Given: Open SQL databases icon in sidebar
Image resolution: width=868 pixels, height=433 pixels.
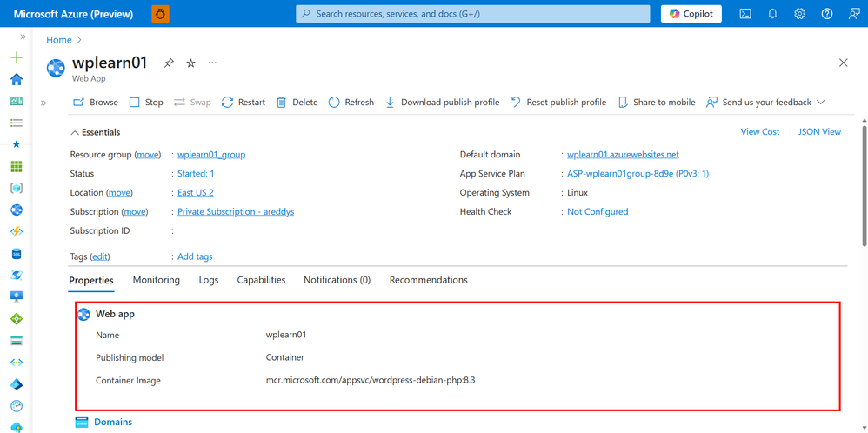Looking at the screenshot, I should point(17,254).
